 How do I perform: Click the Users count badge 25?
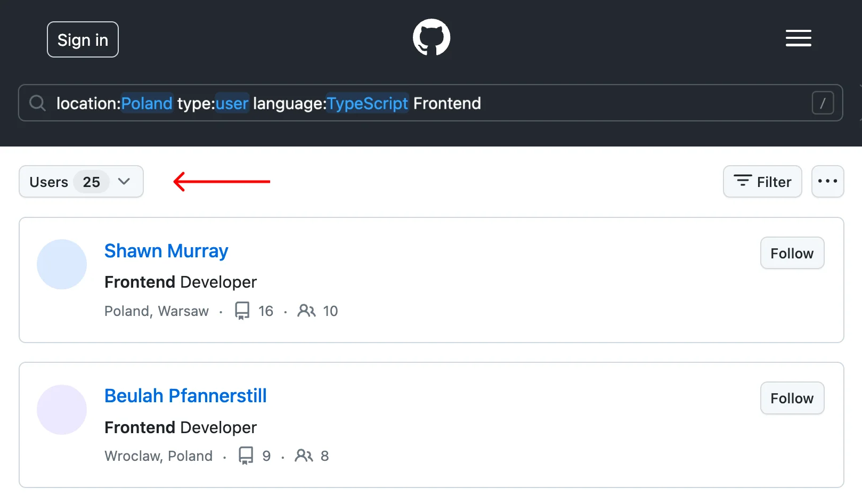tap(92, 182)
